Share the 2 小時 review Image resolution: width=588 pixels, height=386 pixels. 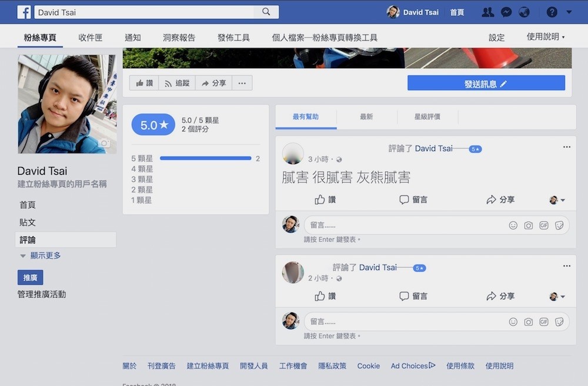(x=500, y=297)
